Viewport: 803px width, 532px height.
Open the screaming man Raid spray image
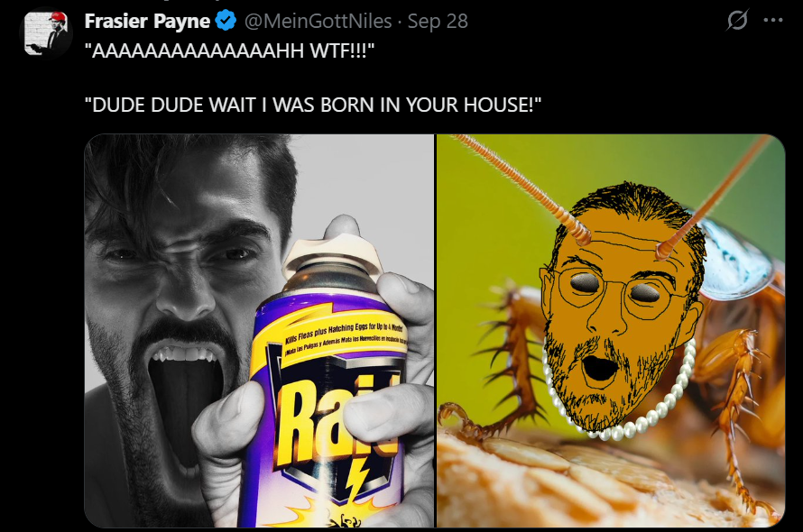point(259,331)
